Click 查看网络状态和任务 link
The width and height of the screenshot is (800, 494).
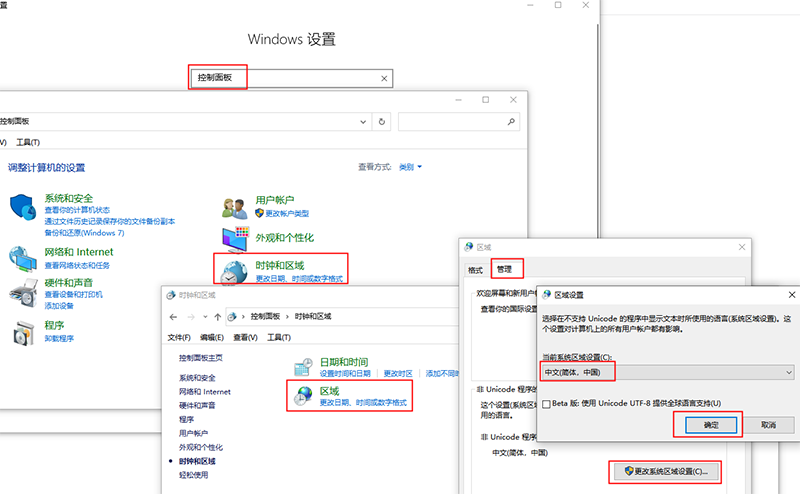(x=77, y=265)
